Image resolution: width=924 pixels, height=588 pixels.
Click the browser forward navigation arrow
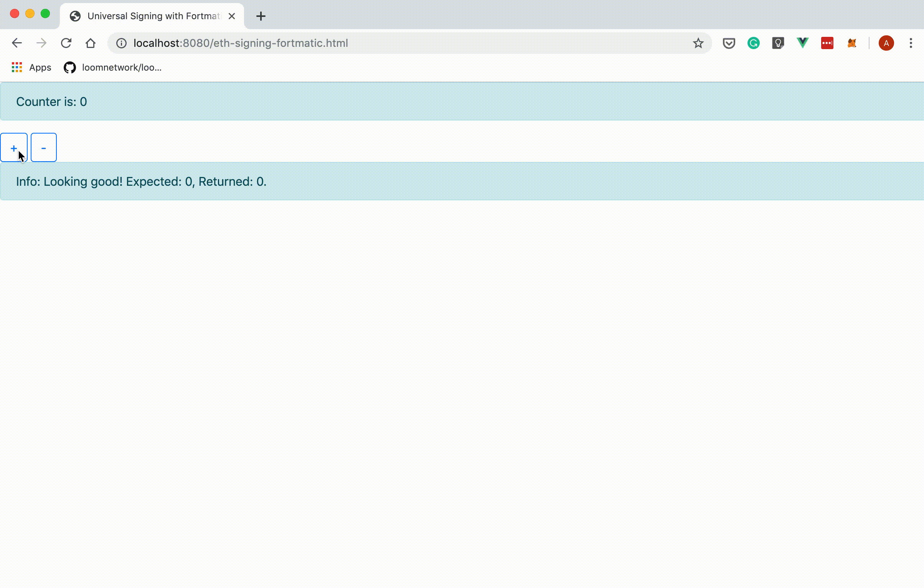point(41,43)
